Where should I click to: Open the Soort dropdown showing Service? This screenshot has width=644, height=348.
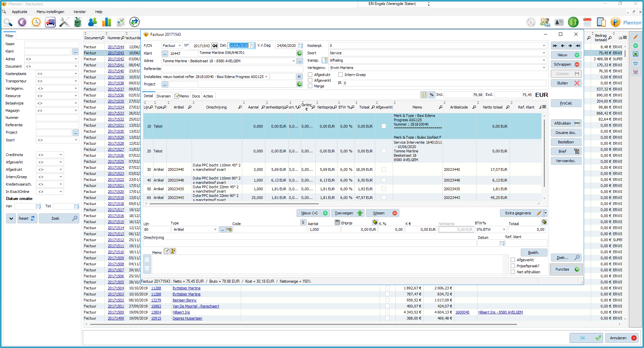pos(543,53)
